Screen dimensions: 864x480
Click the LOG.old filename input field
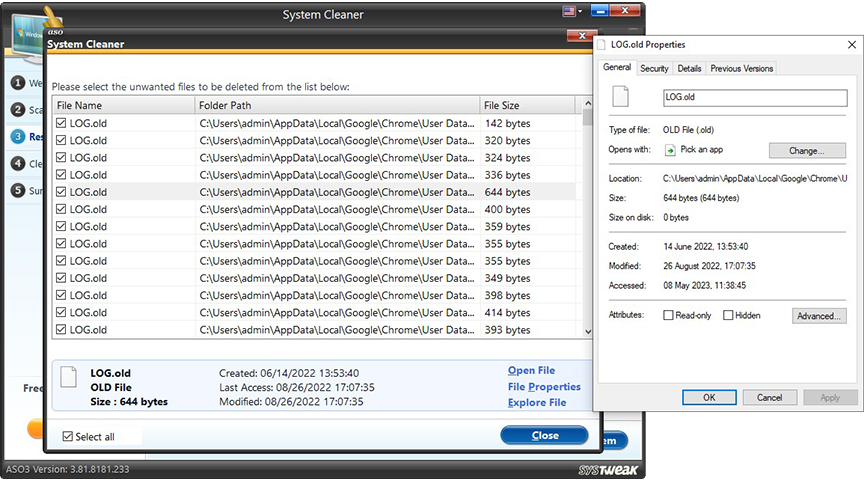pos(755,98)
